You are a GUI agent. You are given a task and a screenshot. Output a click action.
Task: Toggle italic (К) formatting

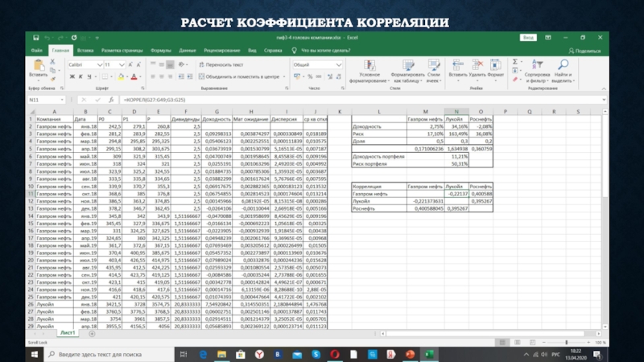pyautogui.click(x=80, y=76)
